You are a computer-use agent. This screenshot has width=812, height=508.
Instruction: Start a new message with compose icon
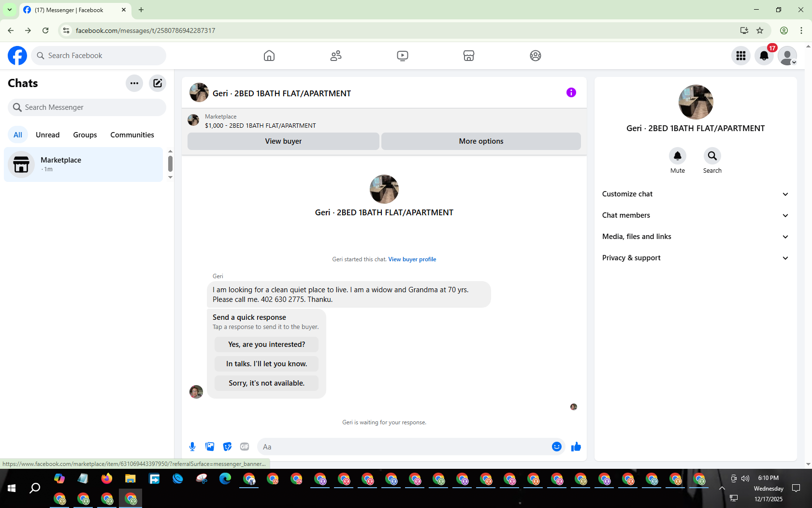[158, 83]
